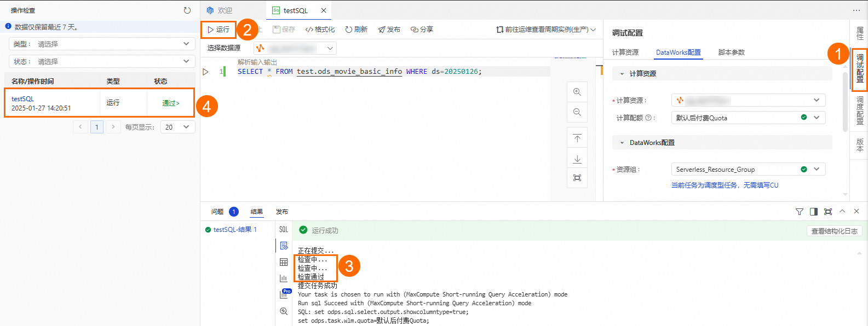This screenshot has height=326, width=868.
Task: Click the 格式化 format code button
Action: 320,30
